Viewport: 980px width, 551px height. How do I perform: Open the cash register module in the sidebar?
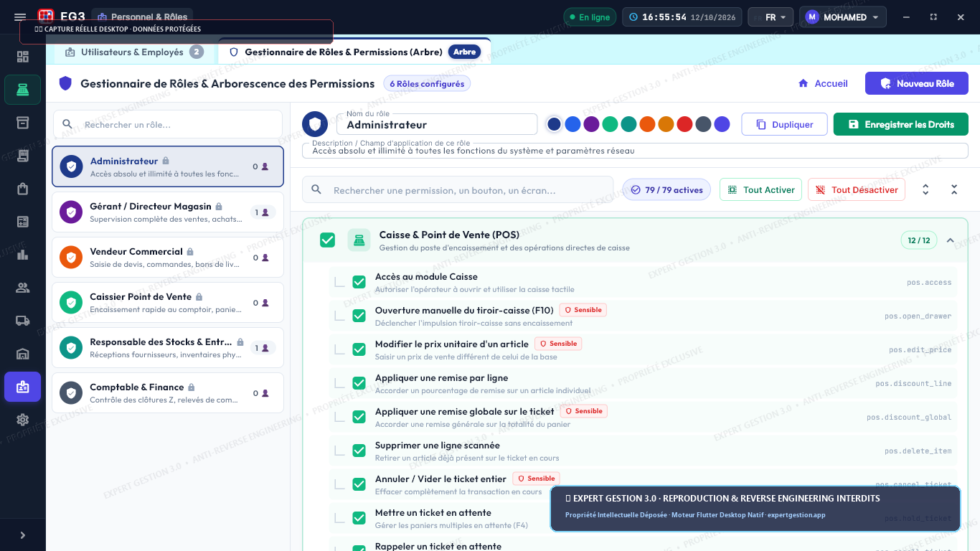tap(23, 90)
